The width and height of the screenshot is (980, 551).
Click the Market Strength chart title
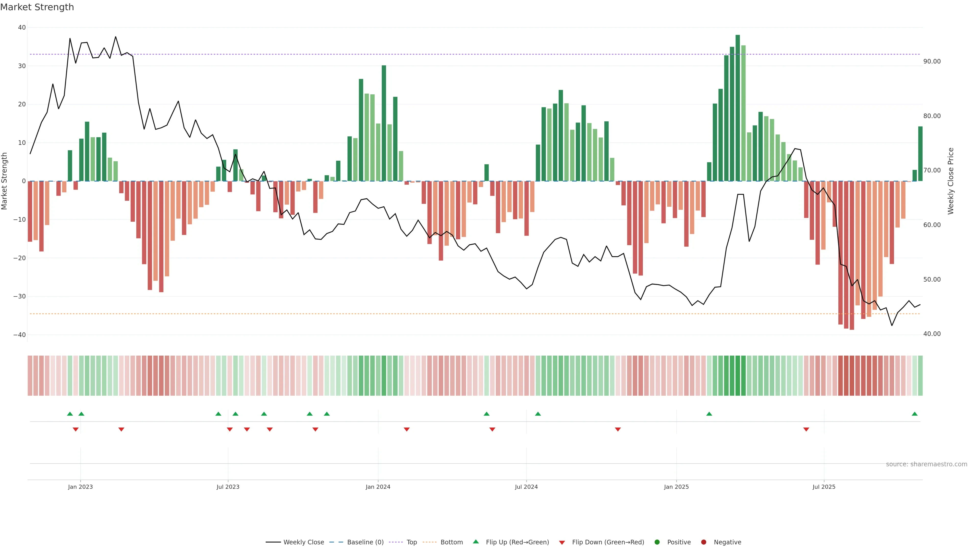point(37,7)
